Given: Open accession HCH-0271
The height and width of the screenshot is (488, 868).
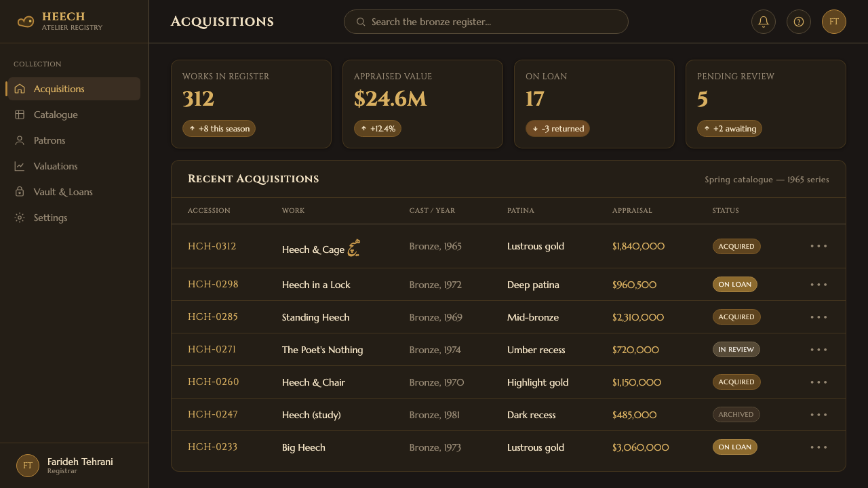Looking at the screenshot, I should point(212,349).
